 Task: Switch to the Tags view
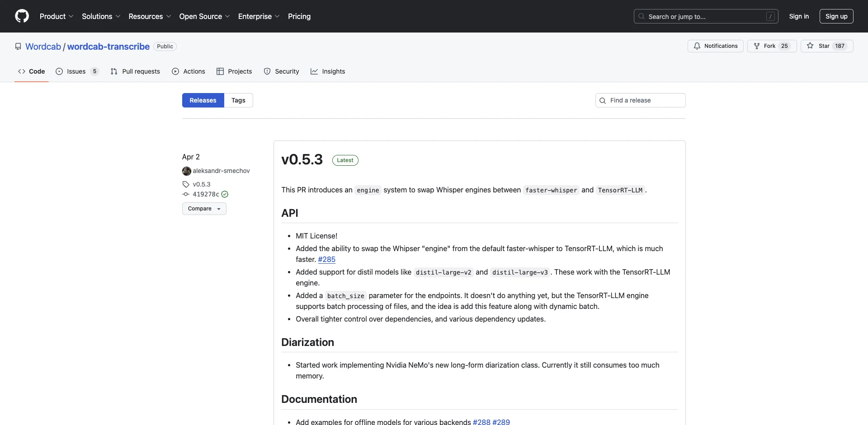[238, 100]
